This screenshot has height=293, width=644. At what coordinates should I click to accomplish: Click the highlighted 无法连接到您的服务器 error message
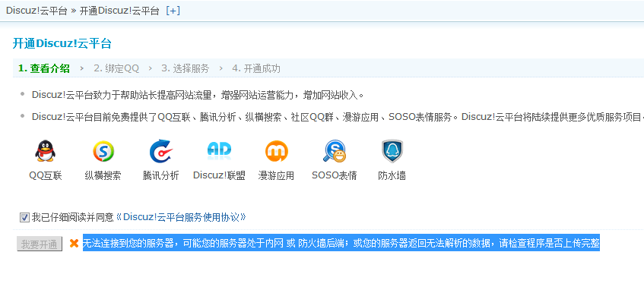pos(341,243)
